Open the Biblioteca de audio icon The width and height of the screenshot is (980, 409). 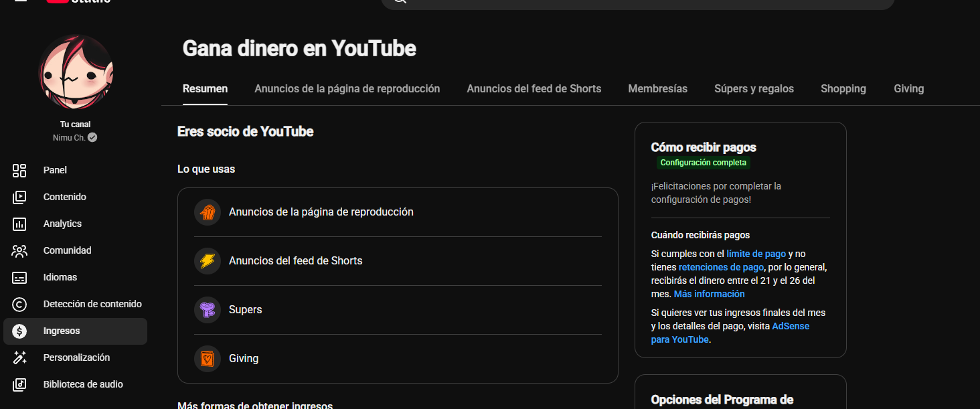click(x=19, y=384)
